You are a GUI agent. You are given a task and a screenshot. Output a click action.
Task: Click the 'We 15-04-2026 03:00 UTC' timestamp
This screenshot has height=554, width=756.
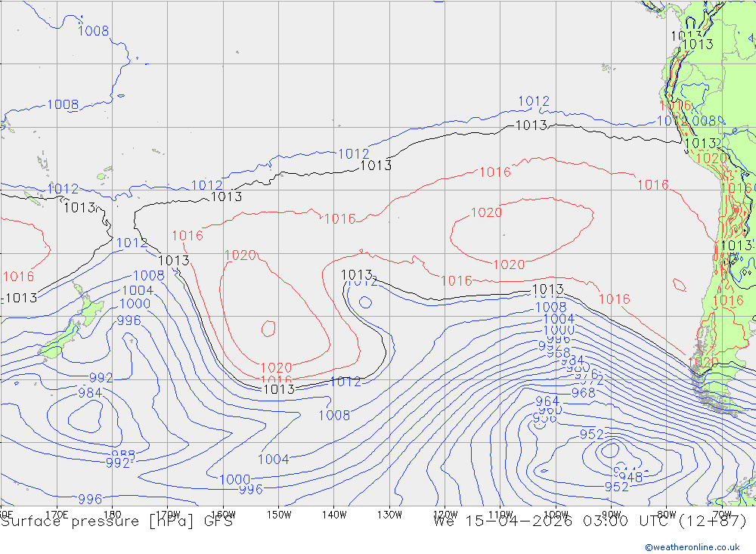(553, 522)
